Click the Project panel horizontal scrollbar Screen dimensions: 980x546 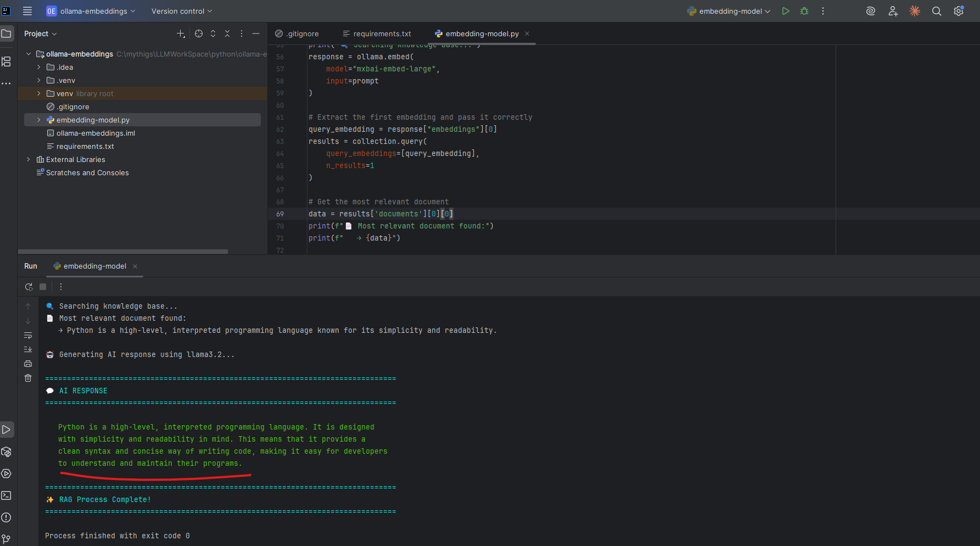[x=123, y=252]
